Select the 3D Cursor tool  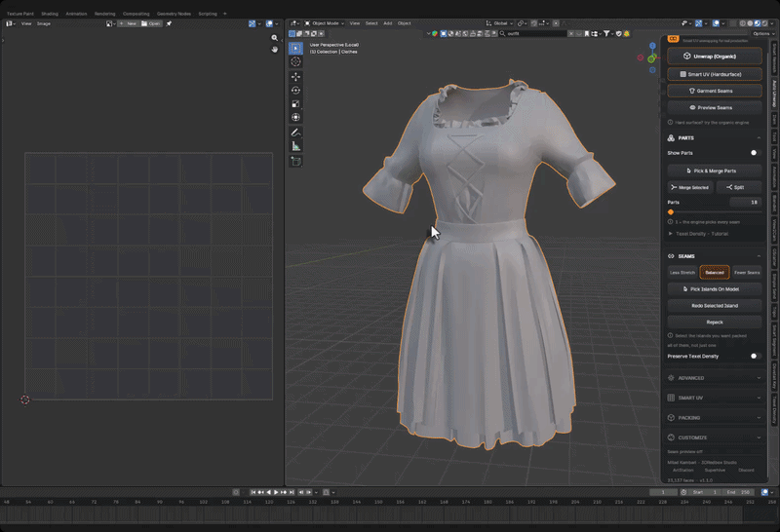click(x=295, y=61)
